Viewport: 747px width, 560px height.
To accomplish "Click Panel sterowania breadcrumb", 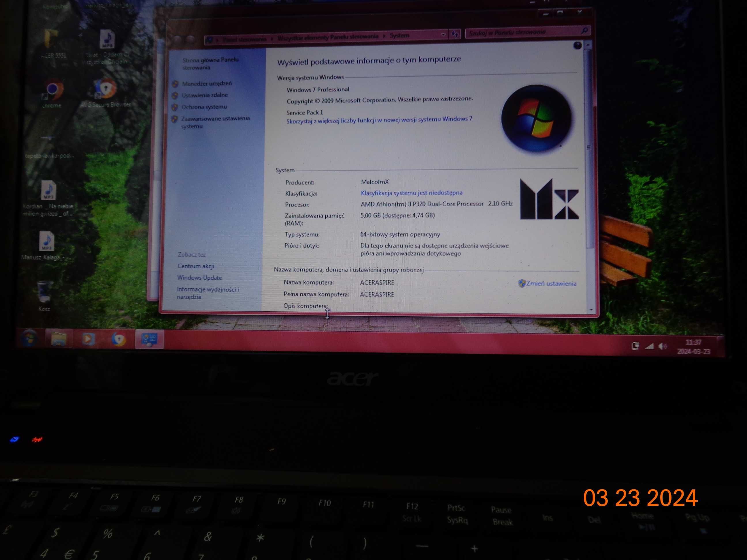I will (x=244, y=39).
